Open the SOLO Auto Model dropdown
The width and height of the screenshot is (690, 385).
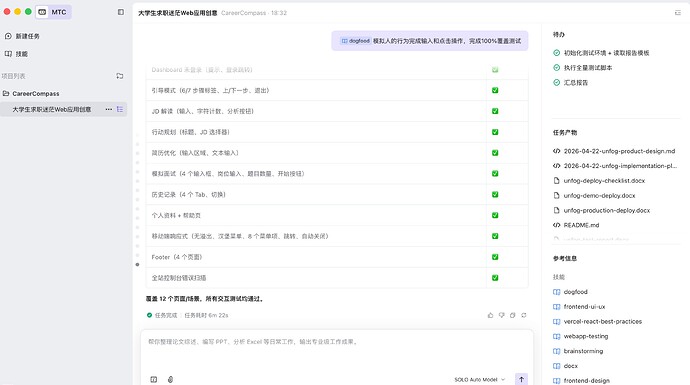click(480, 379)
